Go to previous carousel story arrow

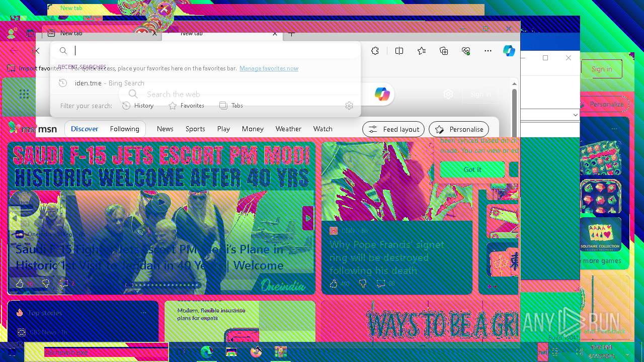14,218
